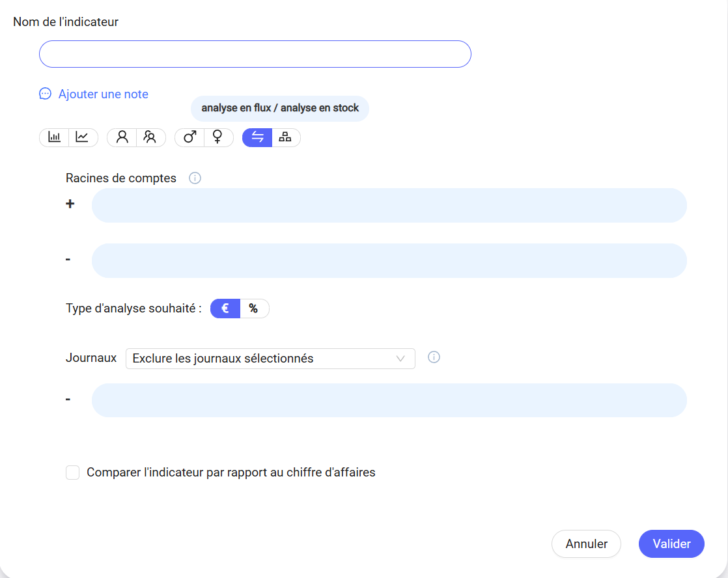
Task: Choose the single person icon
Action: coord(122,137)
